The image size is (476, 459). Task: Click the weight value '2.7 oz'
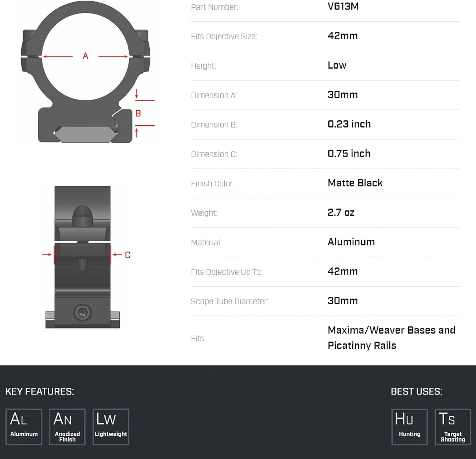(x=341, y=213)
